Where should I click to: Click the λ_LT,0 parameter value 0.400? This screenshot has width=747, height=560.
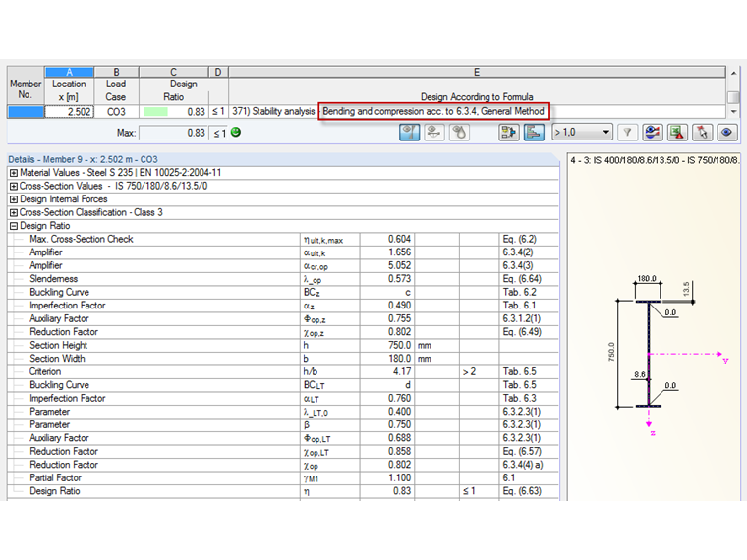[399, 412]
